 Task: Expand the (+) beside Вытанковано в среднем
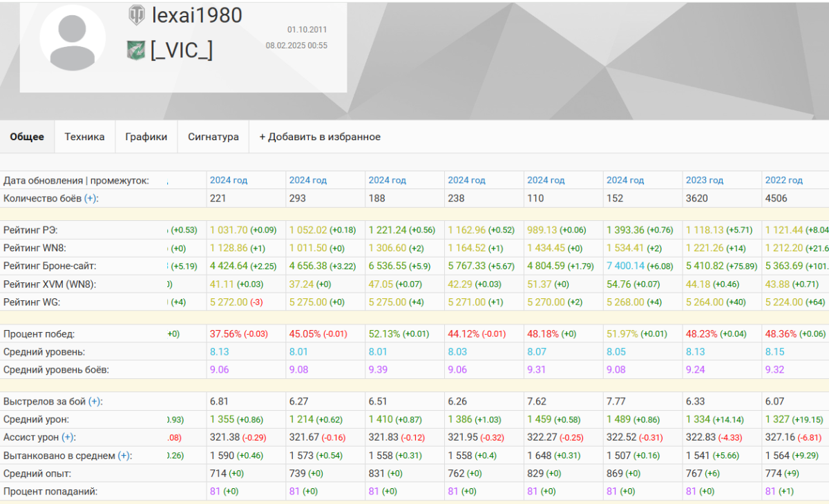[124, 455]
